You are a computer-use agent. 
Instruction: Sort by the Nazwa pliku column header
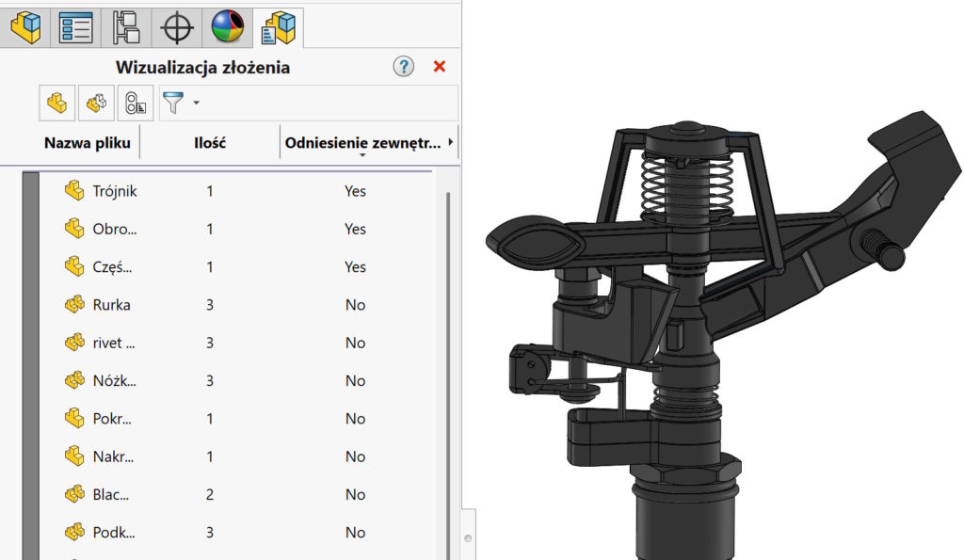[x=88, y=144]
